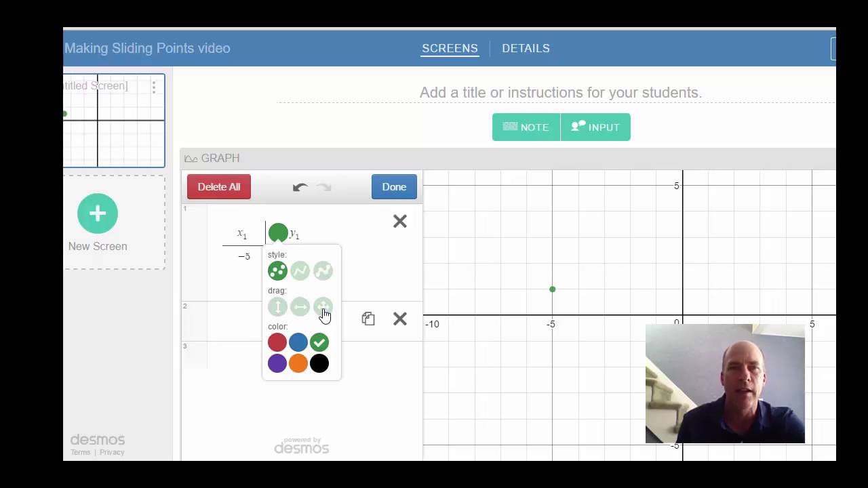Select the untitled screen thumbnail
This screenshot has height=488, width=868.
pos(113,121)
